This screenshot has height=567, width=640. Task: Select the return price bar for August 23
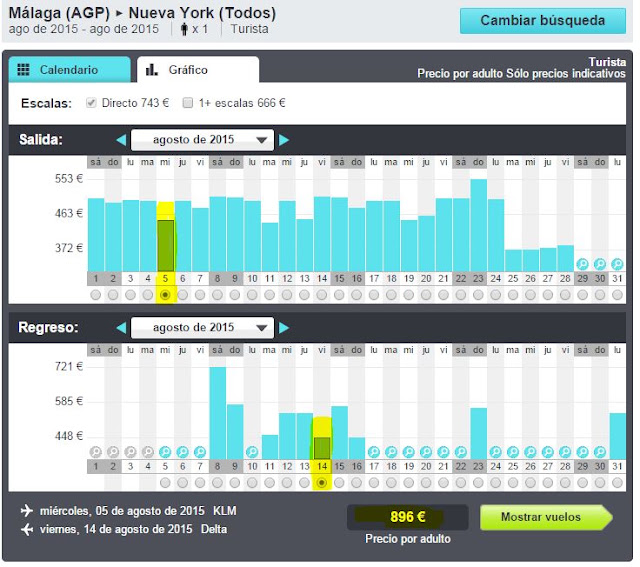point(478,434)
